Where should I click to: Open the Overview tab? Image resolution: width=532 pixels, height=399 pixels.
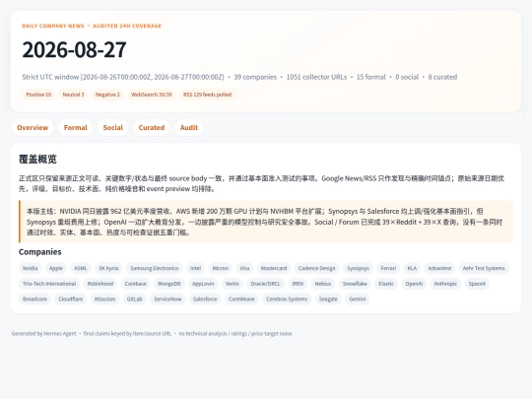(x=33, y=127)
